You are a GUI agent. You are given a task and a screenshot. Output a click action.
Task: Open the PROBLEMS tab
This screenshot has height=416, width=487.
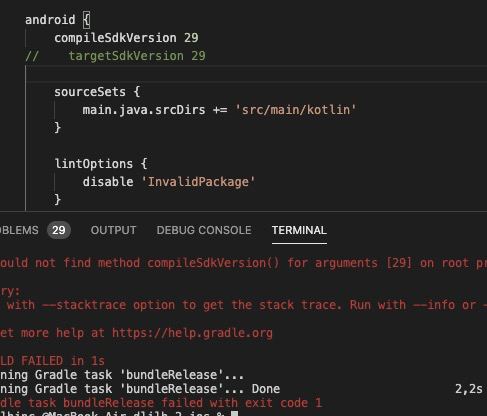(x=19, y=230)
